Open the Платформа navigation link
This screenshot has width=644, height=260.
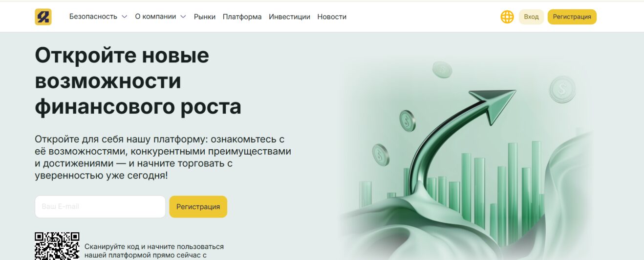[242, 17]
